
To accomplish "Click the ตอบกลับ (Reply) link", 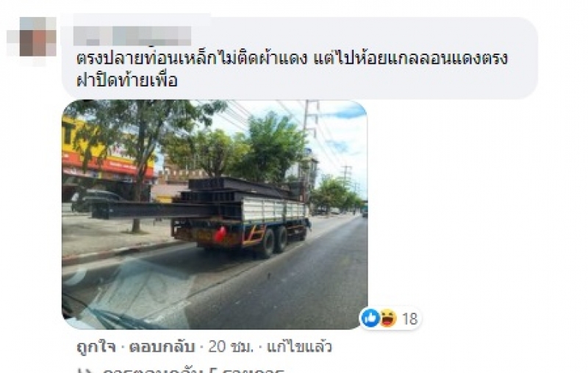I will point(162,347).
